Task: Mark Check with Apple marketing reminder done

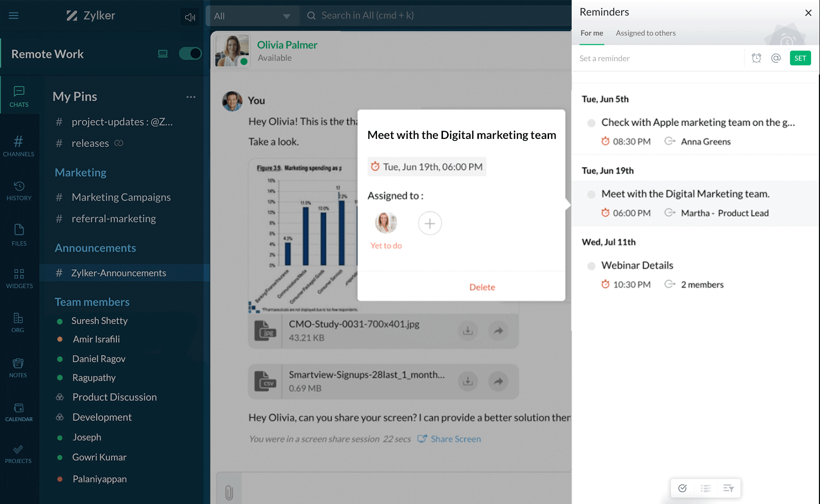Action: click(x=591, y=123)
